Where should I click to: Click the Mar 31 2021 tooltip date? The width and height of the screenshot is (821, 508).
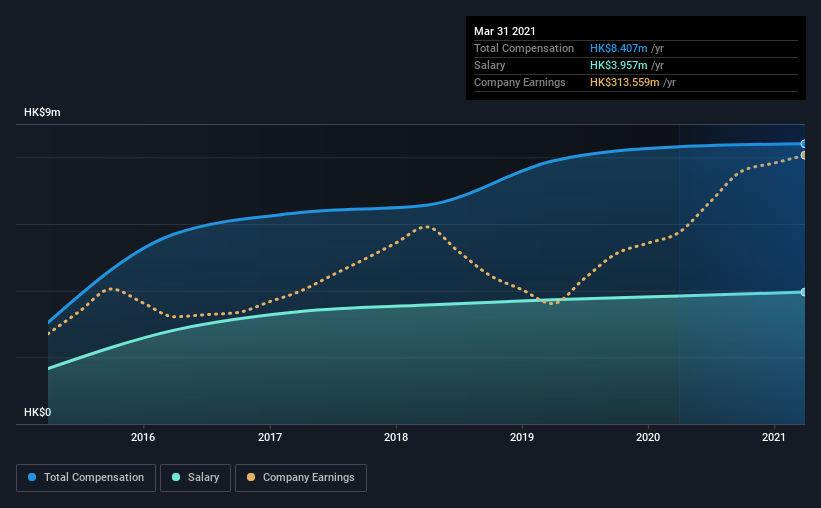pyautogui.click(x=505, y=31)
